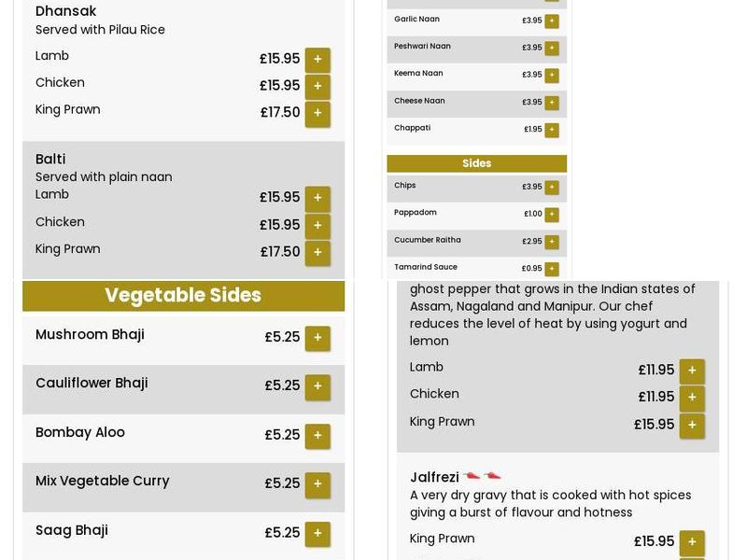Add King Prawn Dhansak to order
Image resolution: width=747 pixels, height=560 pixels.
317,112
